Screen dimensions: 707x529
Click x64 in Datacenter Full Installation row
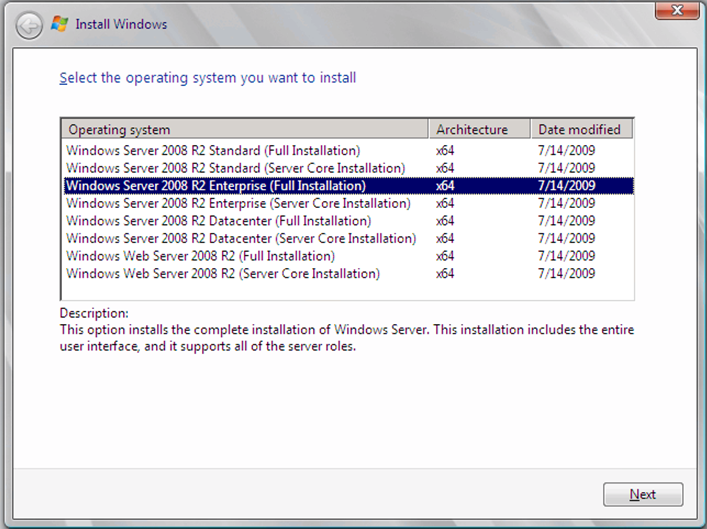445,221
